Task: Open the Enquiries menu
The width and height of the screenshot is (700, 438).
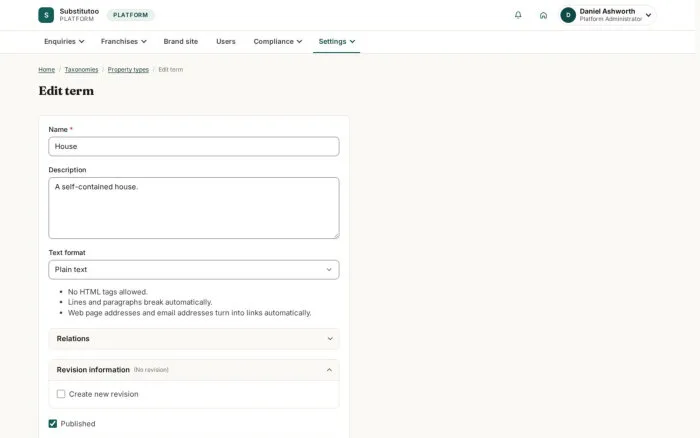Action: [64, 41]
